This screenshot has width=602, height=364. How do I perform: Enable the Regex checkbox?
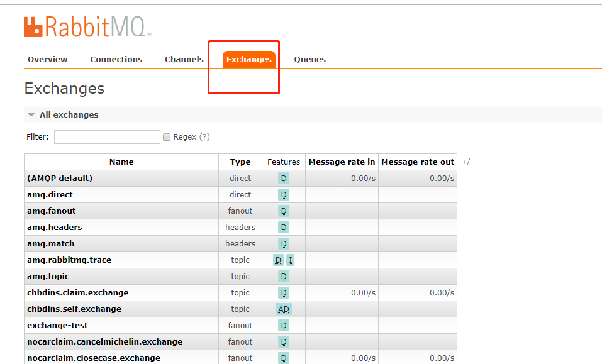tap(167, 137)
